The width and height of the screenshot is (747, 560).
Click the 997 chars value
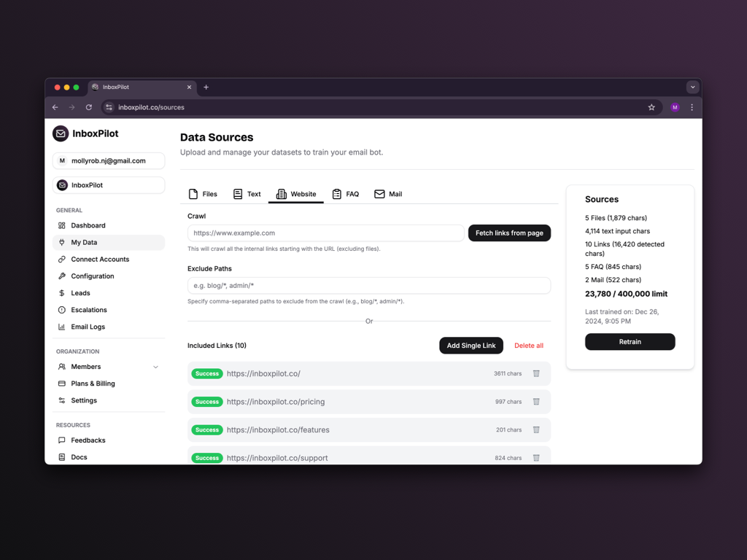click(508, 402)
